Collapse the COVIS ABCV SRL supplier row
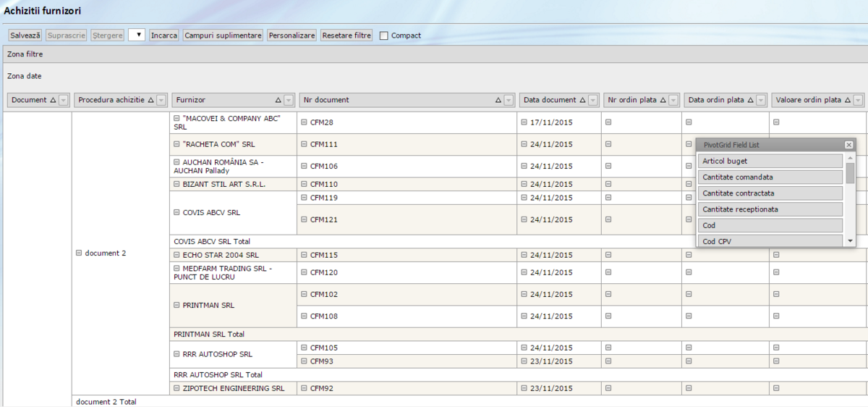Image resolution: width=868 pixels, height=407 pixels. point(176,213)
